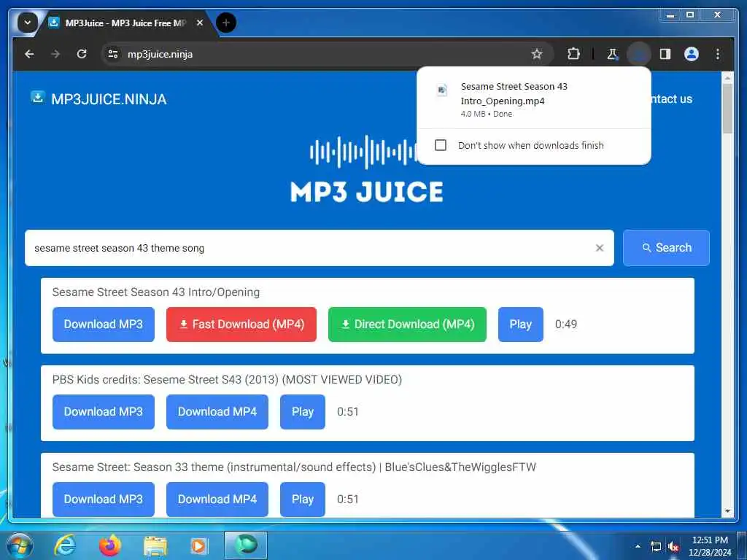Viewport: 747px width, 560px height.
Task: Click the scrollbar down arrow
Action: tap(727, 511)
